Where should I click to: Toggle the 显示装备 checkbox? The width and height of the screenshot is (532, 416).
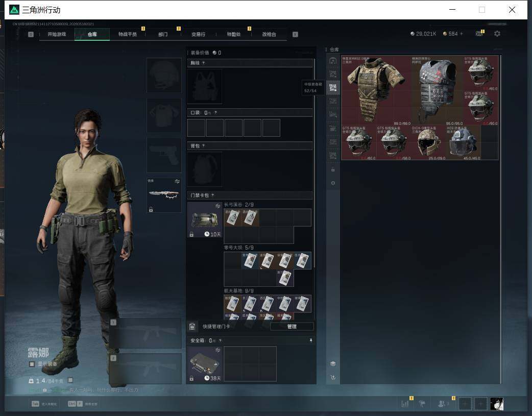click(x=32, y=364)
